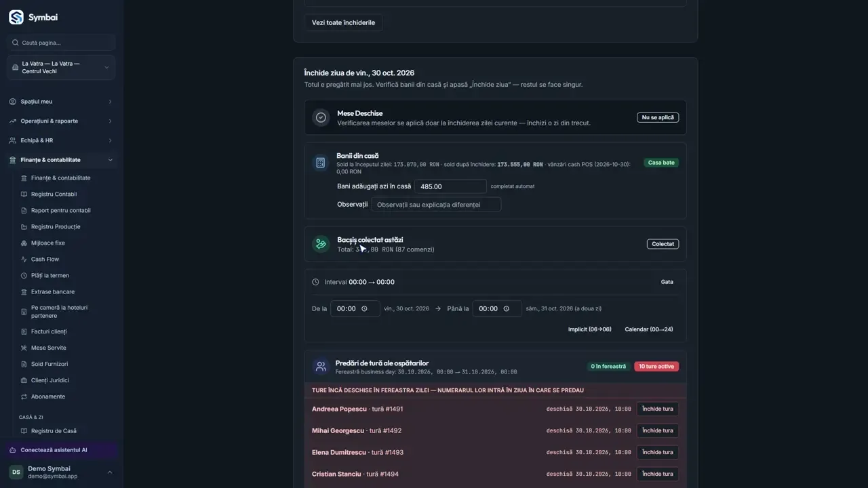Open Raport pentru contabil item
Image resolution: width=868 pixels, height=488 pixels.
click(x=61, y=211)
